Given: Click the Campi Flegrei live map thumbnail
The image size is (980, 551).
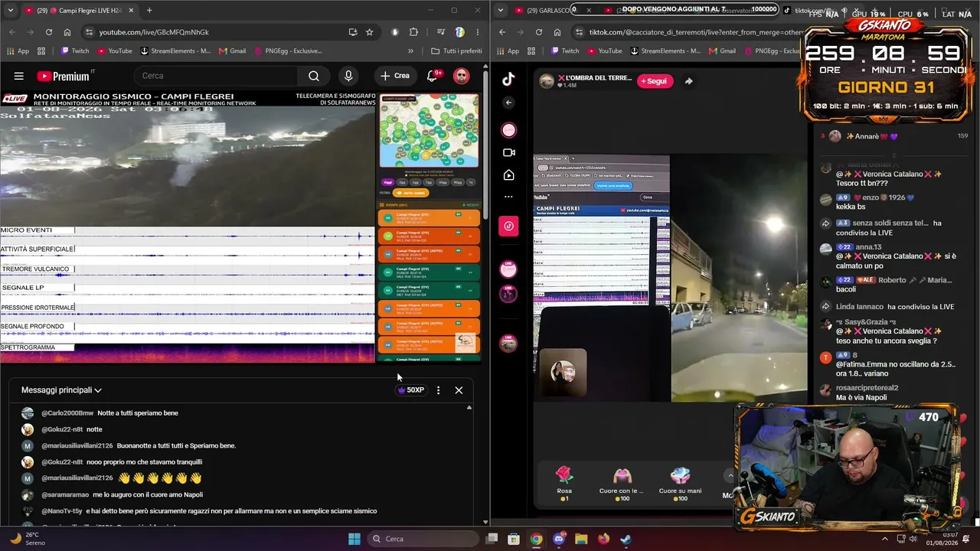Looking at the screenshot, I should point(430,132).
